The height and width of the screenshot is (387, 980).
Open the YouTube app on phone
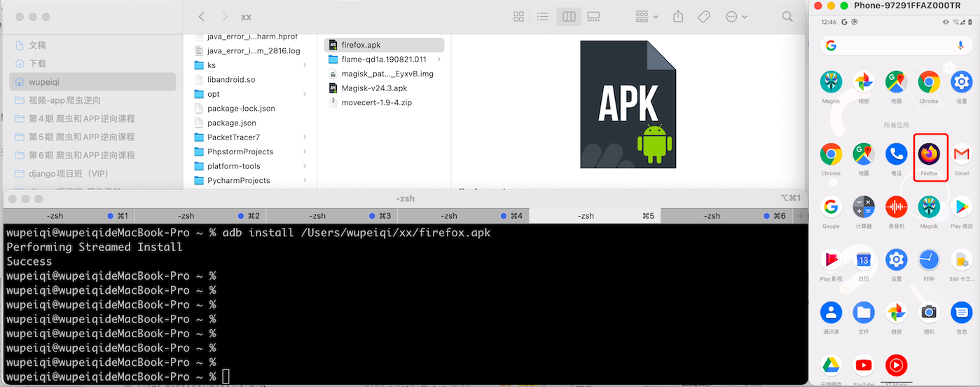pyautogui.click(x=864, y=369)
